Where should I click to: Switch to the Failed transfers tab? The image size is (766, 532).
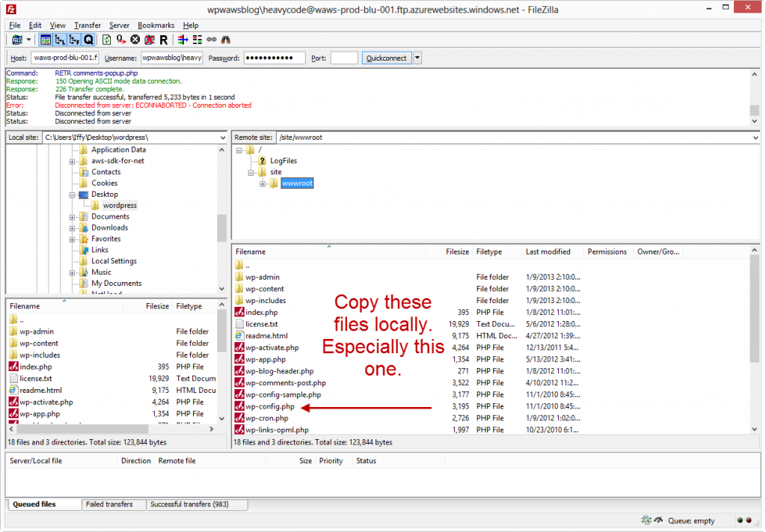[109, 504]
